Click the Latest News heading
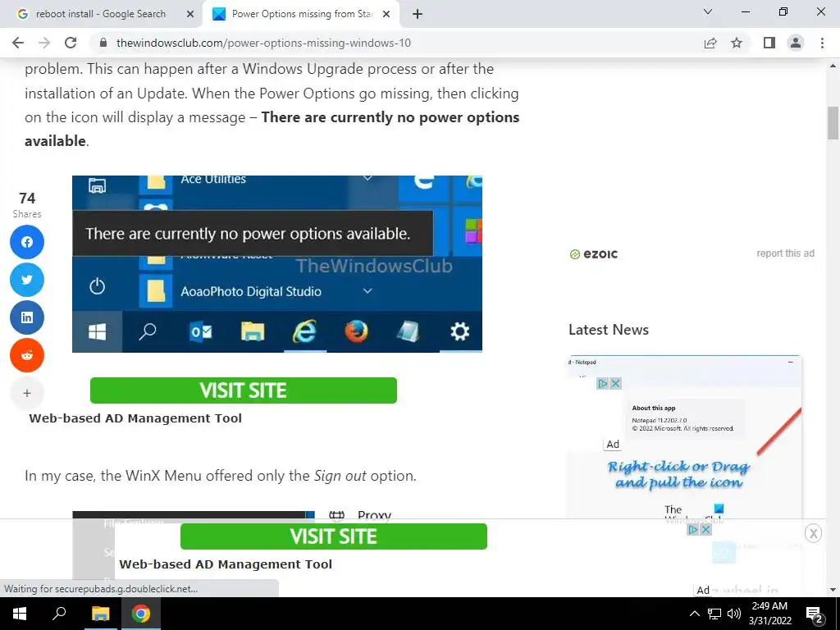840x630 pixels. click(x=609, y=330)
